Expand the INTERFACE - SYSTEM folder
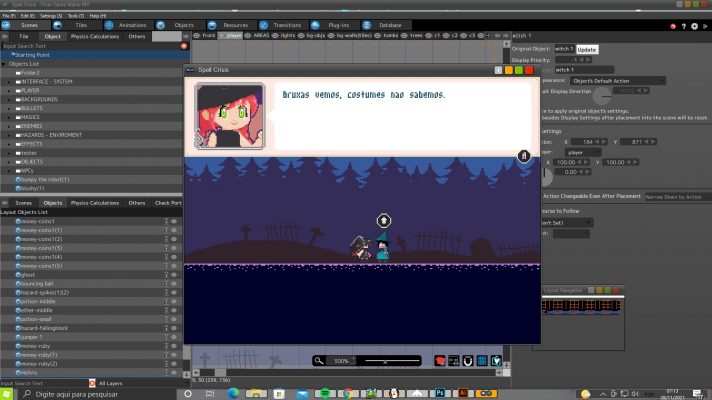 9,82
